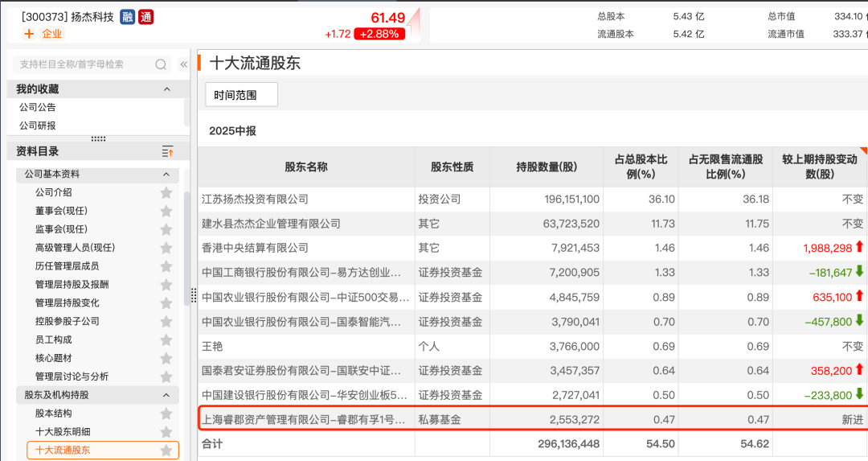
Task: Click the green down arrow beside -181,647
Action: (859, 272)
